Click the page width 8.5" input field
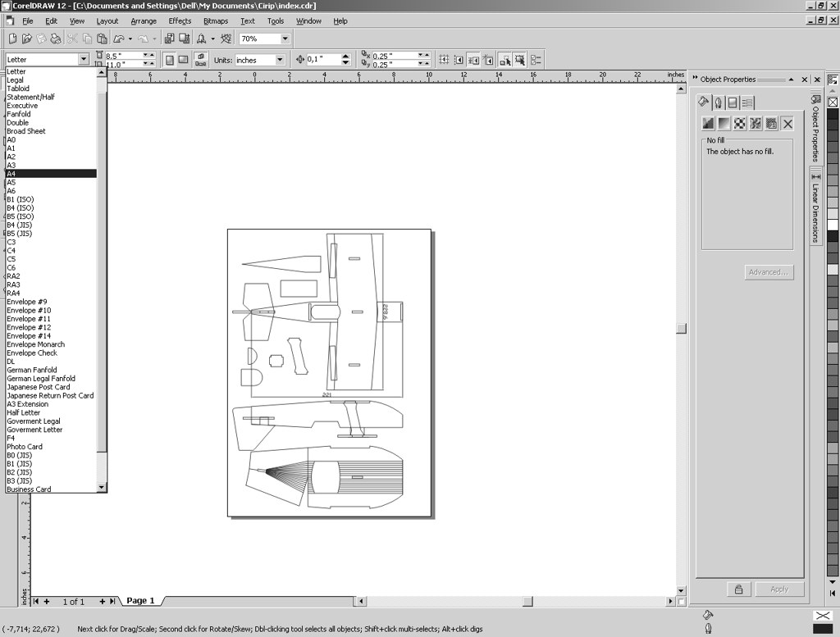The height and width of the screenshot is (637, 840). (x=124, y=56)
